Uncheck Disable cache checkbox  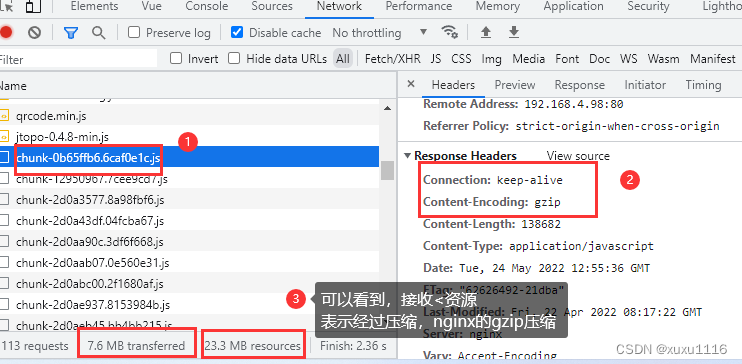point(237,32)
